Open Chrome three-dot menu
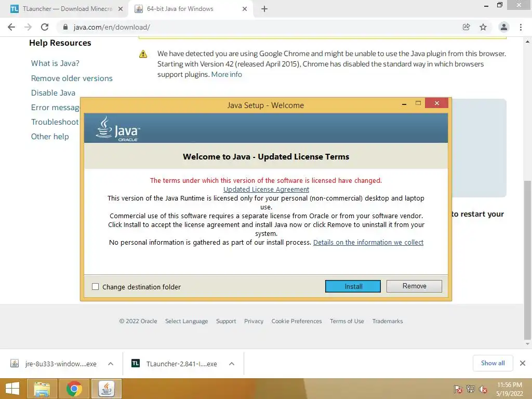Image resolution: width=532 pixels, height=399 pixels. 521,27
